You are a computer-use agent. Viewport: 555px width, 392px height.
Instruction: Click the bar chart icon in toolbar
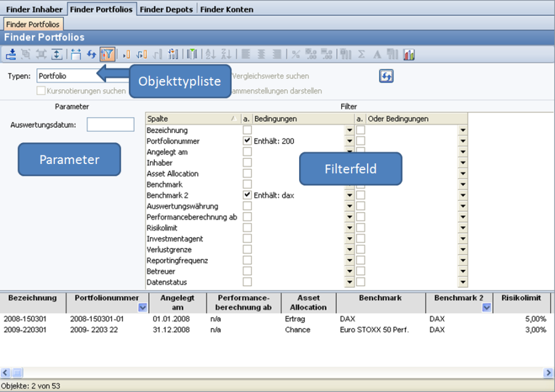pos(409,54)
